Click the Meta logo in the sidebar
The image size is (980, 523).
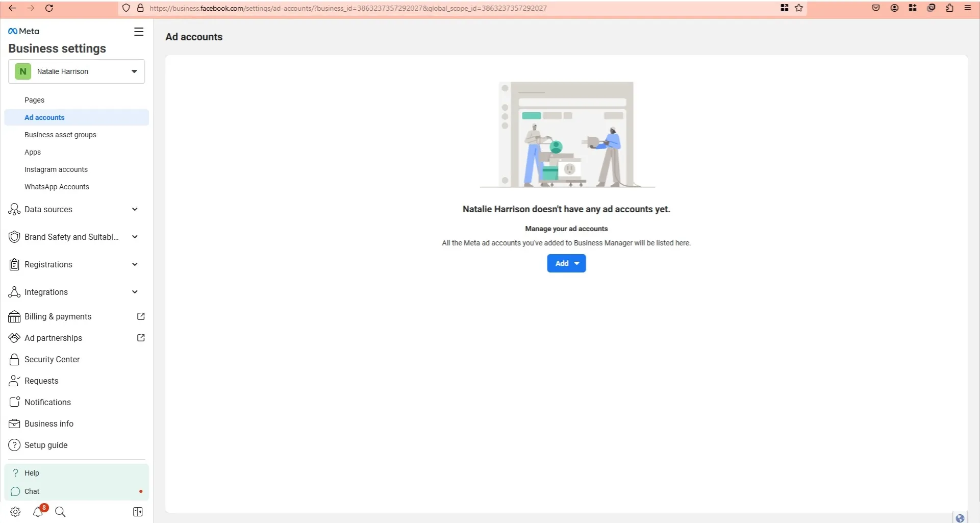click(23, 31)
